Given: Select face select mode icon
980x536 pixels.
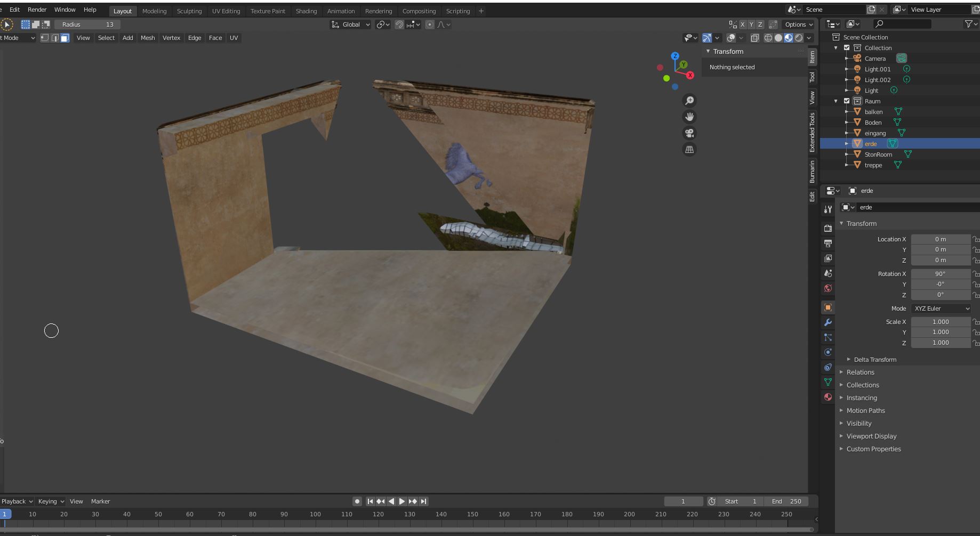Looking at the screenshot, I should 65,38.
